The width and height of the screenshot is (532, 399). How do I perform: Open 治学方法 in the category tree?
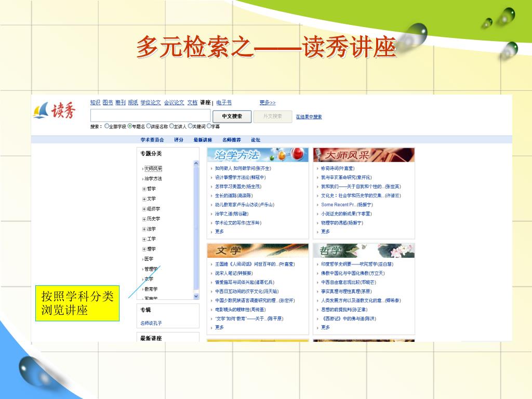(153, 179)
